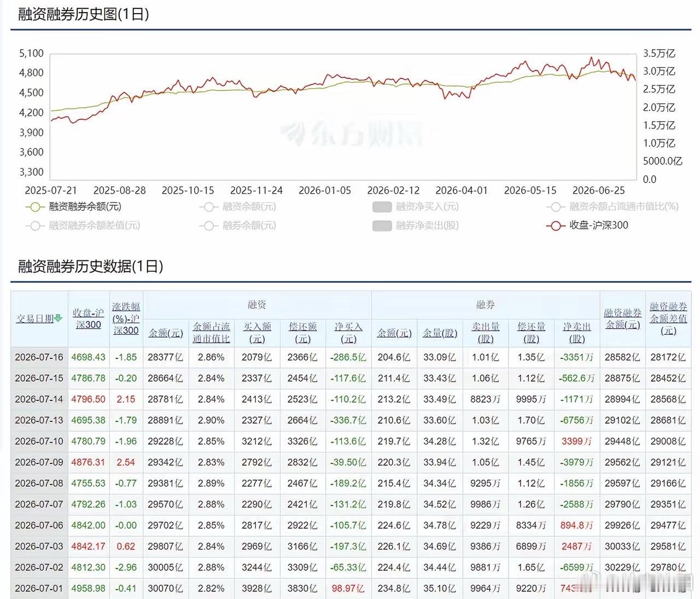Click buy amount 3212亿
This screenshot has width=700, height=599.
pyautogui.click(x=257, y=441)
